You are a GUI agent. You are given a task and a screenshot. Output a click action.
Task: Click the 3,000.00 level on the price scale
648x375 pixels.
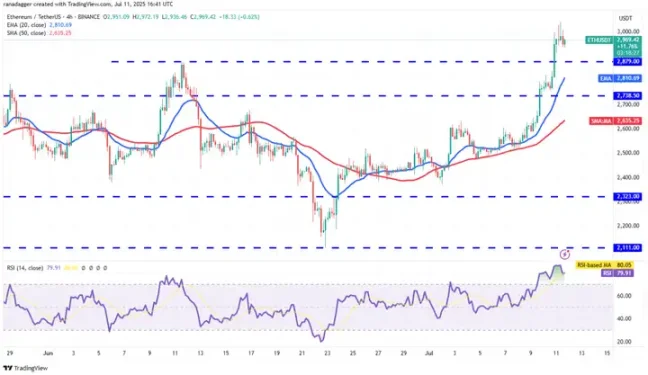628,31
